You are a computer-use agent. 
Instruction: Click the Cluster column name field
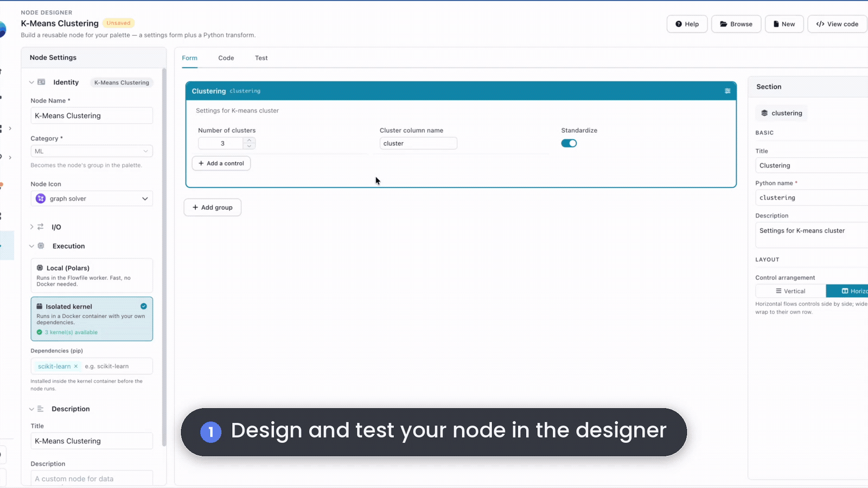[x=418, y=143]
